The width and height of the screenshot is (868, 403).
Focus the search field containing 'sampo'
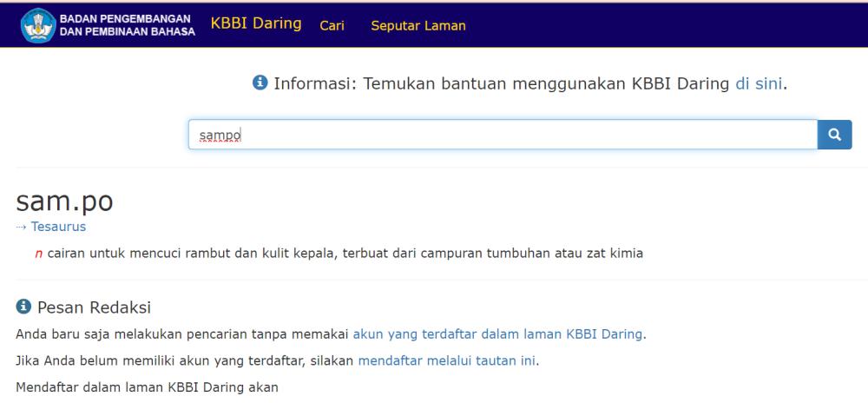tap(503, 135)
